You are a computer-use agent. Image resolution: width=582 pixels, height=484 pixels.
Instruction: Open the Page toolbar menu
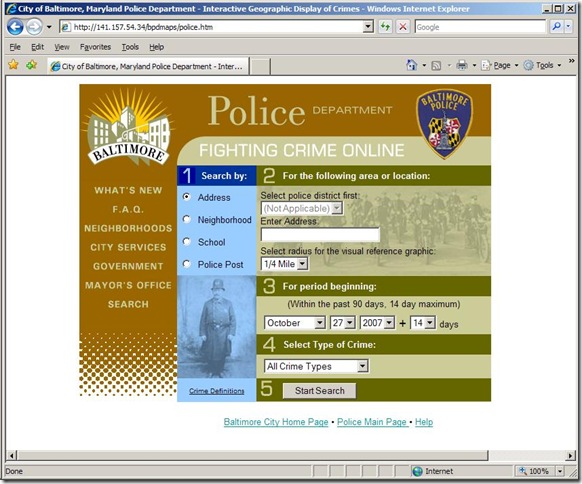point(500,65)
